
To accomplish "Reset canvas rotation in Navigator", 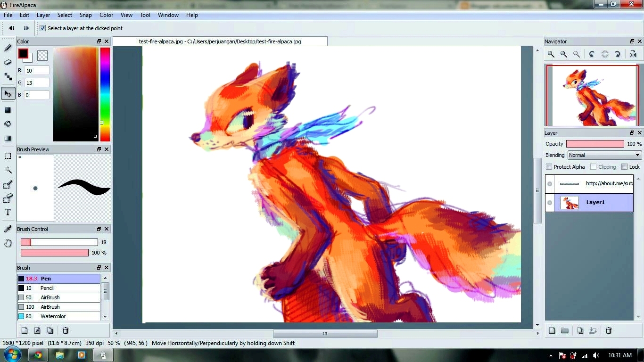I will [605, 54].
